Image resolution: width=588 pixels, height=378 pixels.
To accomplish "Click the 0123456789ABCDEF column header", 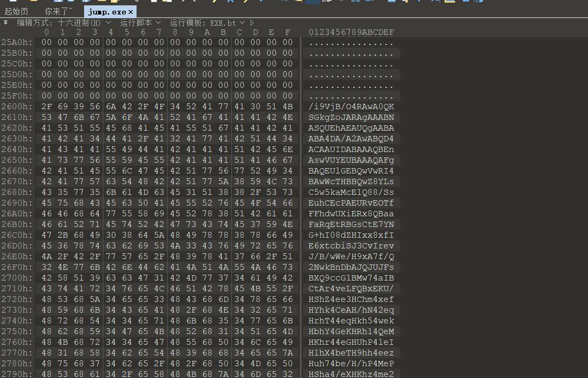I will [351, 32].
